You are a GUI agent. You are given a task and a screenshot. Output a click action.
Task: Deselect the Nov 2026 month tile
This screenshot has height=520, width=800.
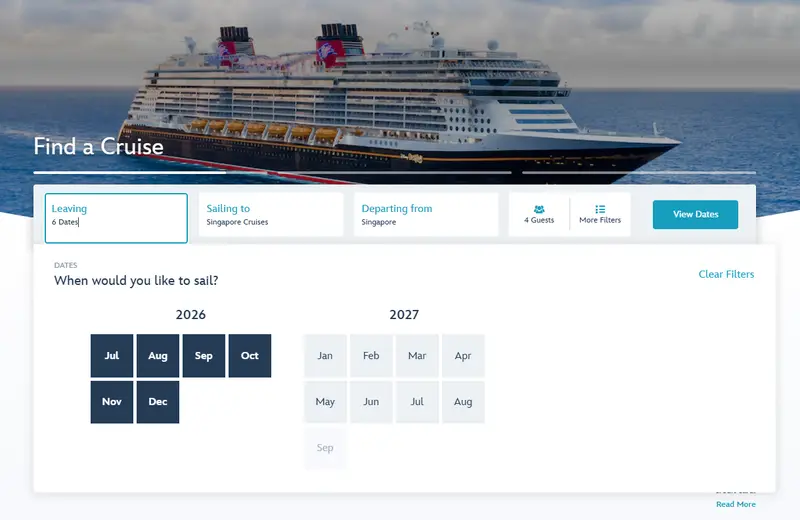[x=112, y=402]
